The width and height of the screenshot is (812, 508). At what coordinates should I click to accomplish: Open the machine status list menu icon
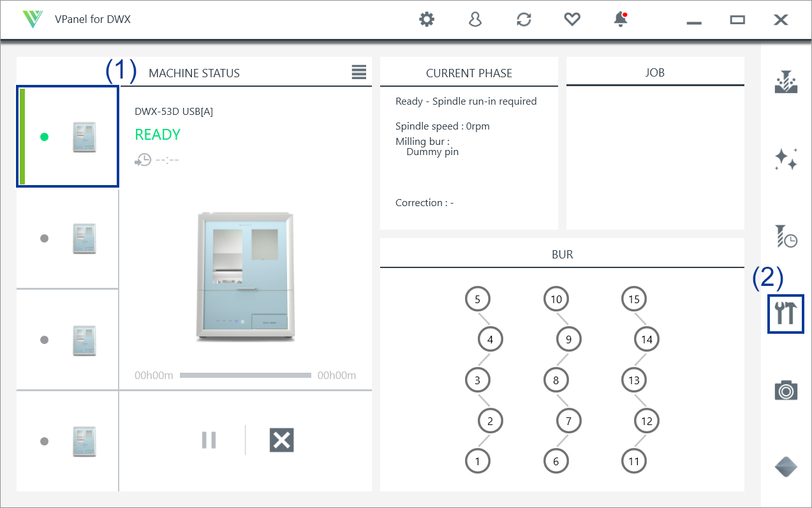(359, 72)
